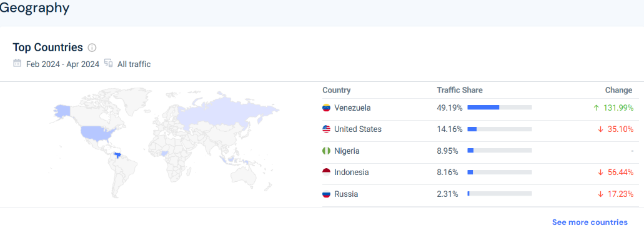Click the United States flag icon
Image resolution: width=644 pixels, height=230 pixels.
point(326,129)
